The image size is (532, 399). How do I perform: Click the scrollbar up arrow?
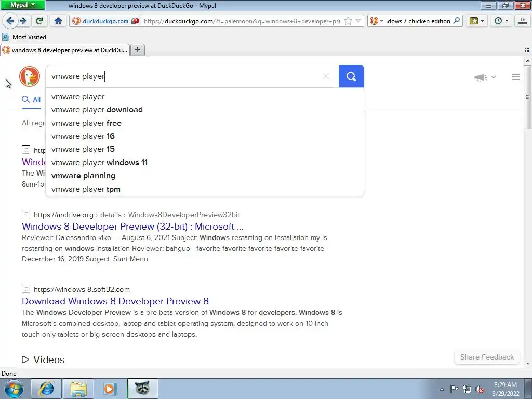528,61
